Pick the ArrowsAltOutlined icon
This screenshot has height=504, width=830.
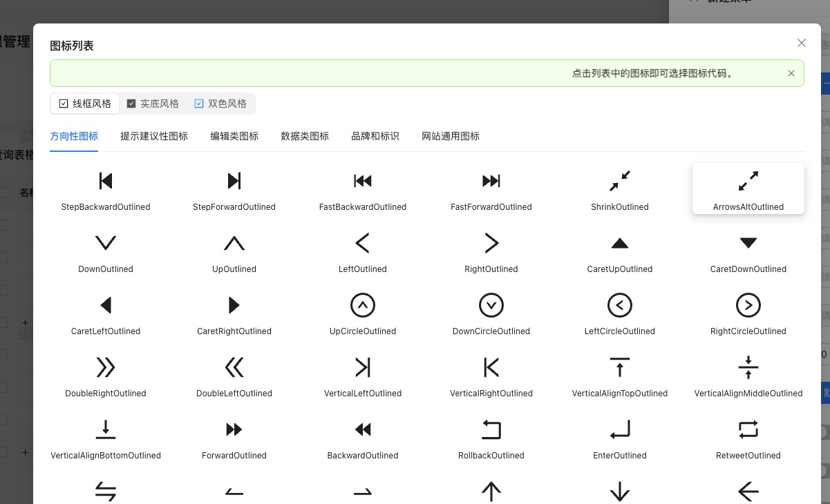coord(748,188)
